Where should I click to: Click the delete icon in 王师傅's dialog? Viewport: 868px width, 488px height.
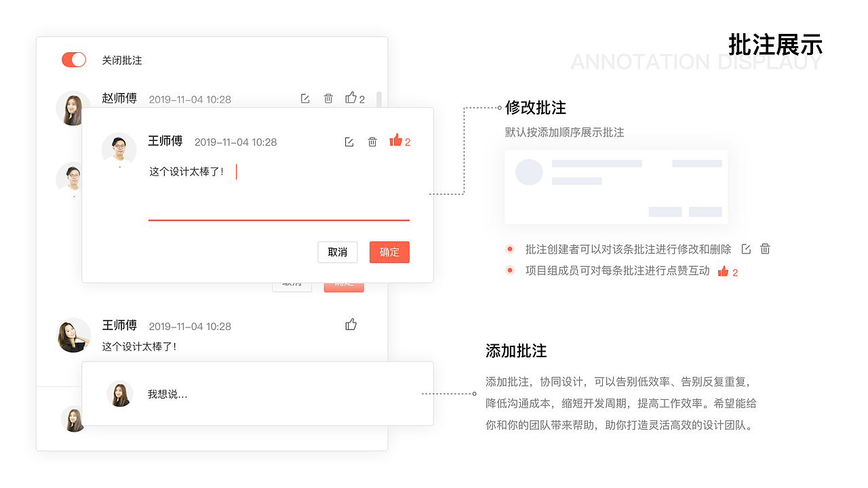click(372, 142)
